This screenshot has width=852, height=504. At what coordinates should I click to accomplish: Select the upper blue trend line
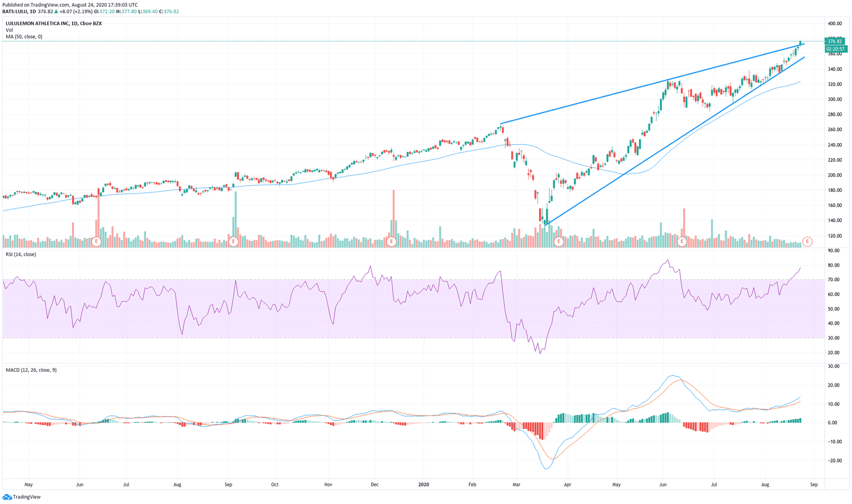coord(652,83)
